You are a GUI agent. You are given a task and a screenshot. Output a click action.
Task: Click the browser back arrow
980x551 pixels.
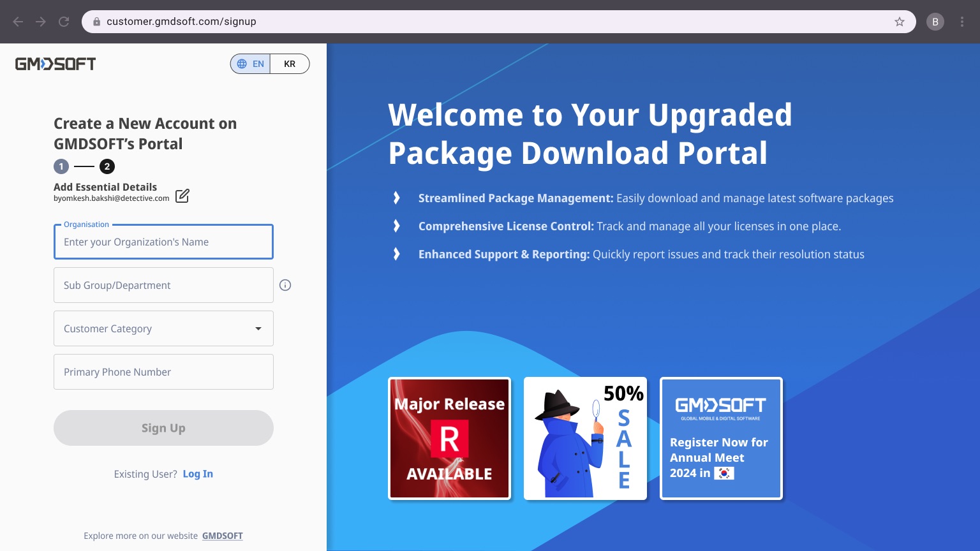point(18,22)
